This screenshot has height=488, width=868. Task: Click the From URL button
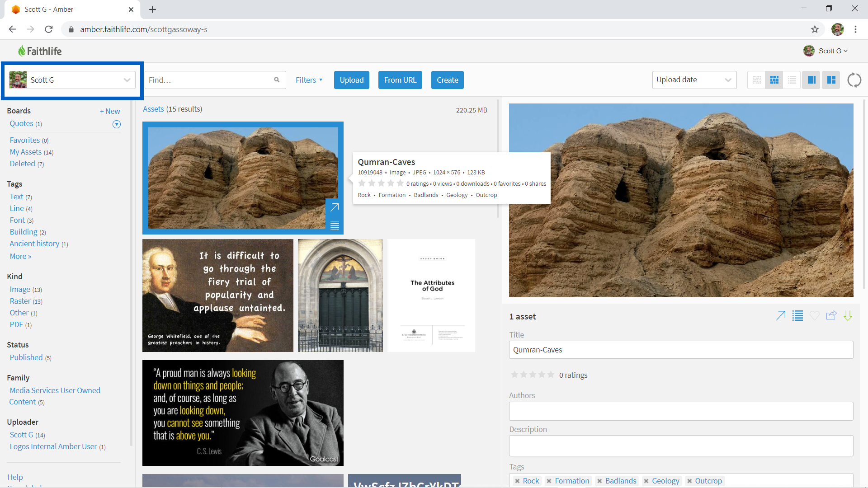[x=400, y=80]
